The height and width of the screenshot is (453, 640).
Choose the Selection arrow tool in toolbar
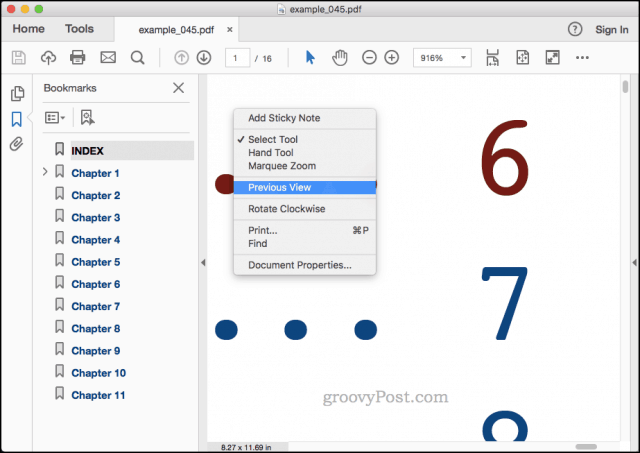pyautogui.click(x=310, y=58)
